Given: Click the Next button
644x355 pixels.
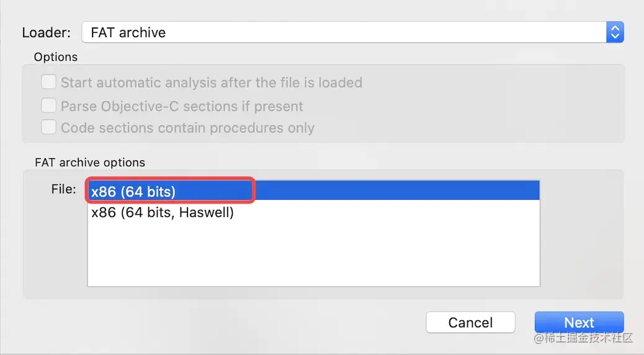Looking at the screenshot, I should (579, 323).
